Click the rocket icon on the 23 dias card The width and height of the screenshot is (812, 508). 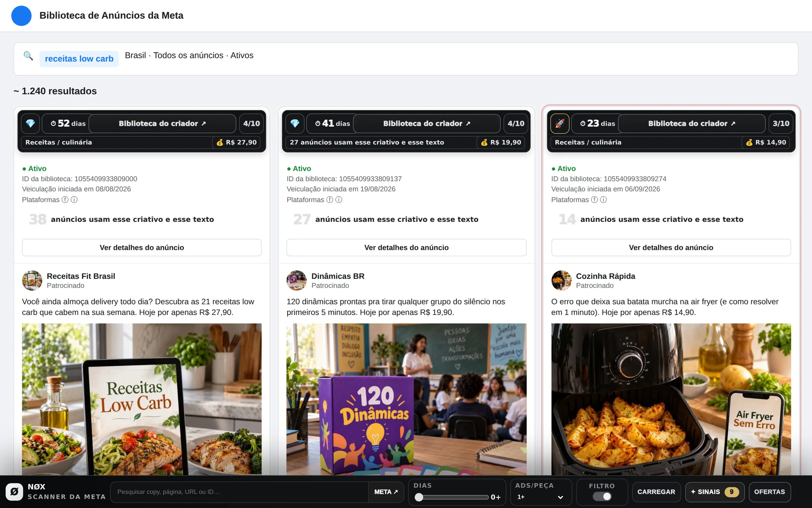[x=560, y=124]
